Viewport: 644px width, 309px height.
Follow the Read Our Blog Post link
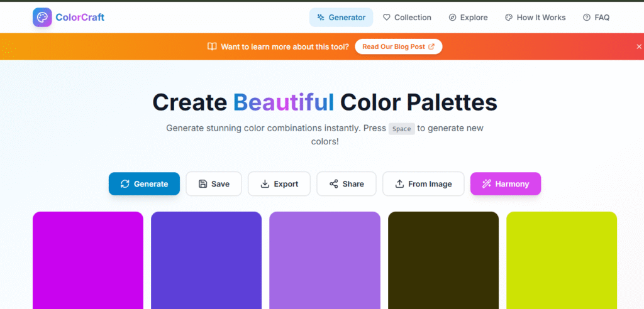pos(398,46)
